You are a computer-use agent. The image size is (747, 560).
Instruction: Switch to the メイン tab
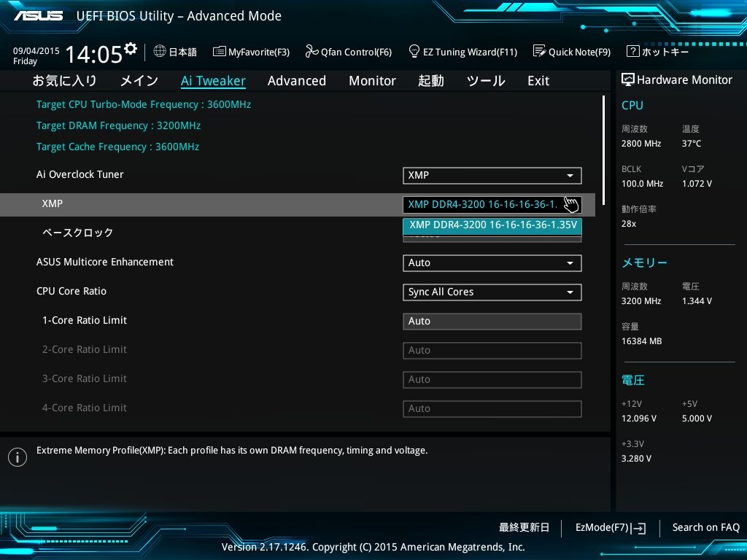(x=139, y=80)
